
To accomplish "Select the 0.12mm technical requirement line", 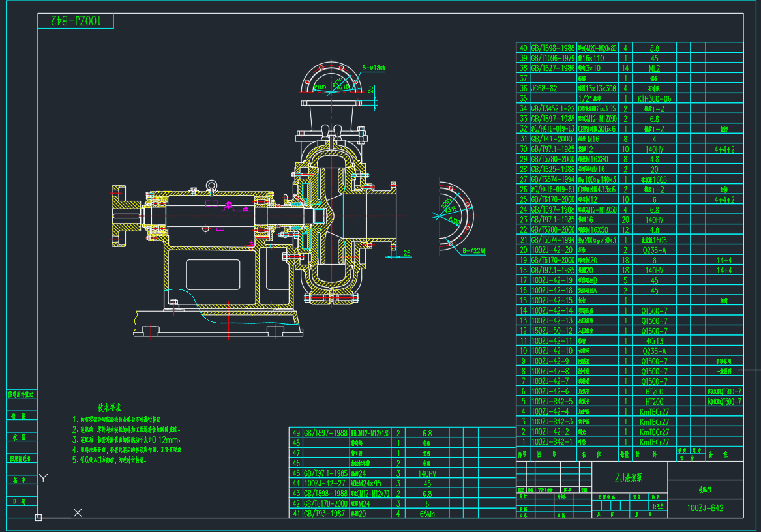I will click(127, 439).
